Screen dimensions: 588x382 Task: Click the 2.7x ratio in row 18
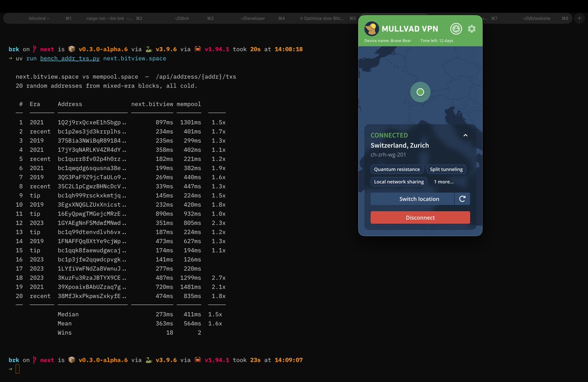219,278
